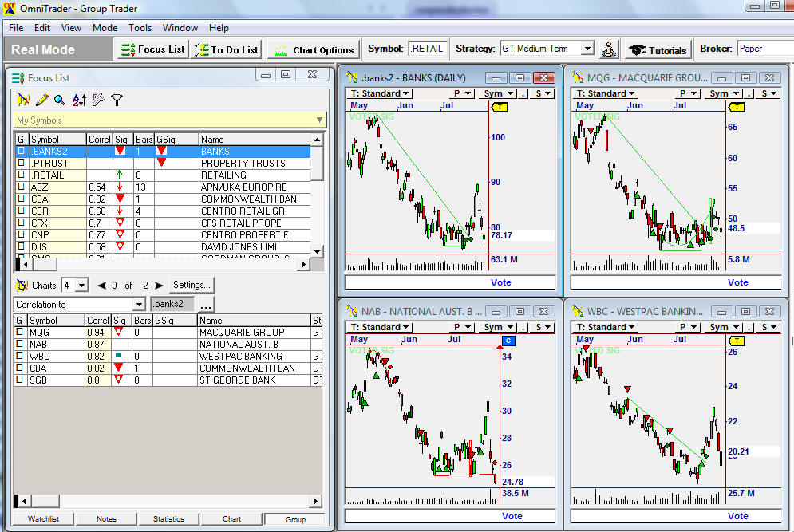Open the Tutorials button
Viewport: 794px width, 532px height.
click(x=658, y=49)
